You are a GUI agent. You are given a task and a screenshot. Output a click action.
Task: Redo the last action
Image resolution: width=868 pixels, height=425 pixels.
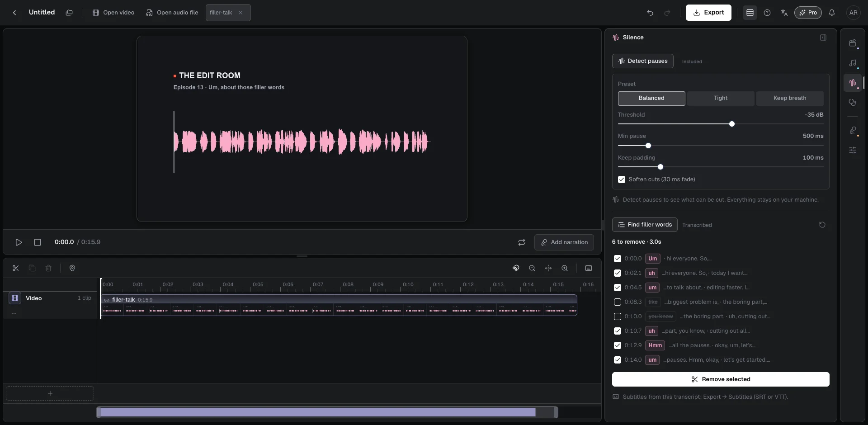click(x=667, y=13)
